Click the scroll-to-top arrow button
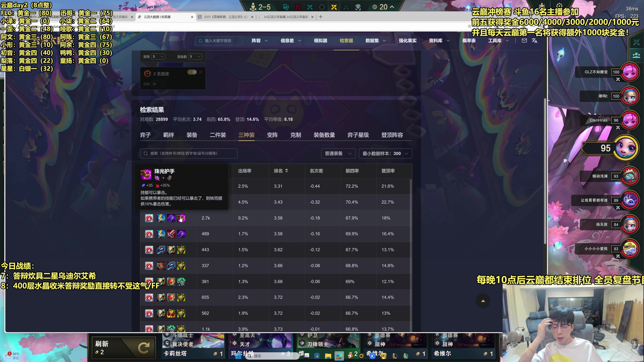The image size is (644, 362). tap(483, 301)
